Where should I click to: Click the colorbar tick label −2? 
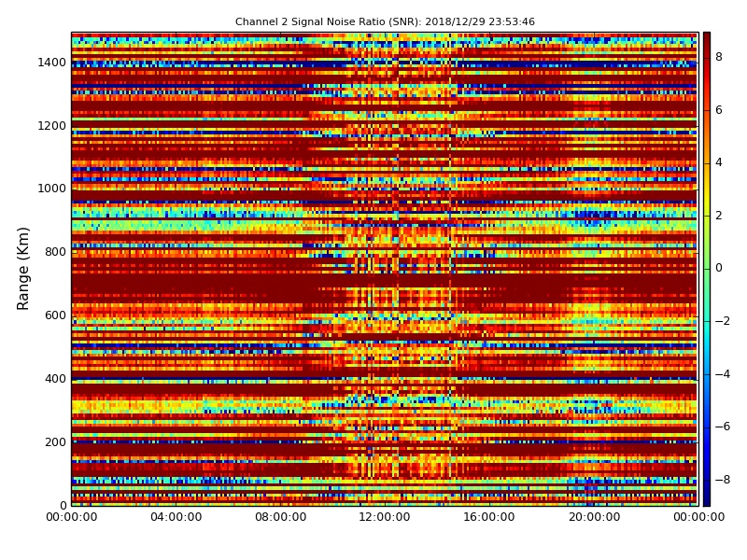[723, 321]
